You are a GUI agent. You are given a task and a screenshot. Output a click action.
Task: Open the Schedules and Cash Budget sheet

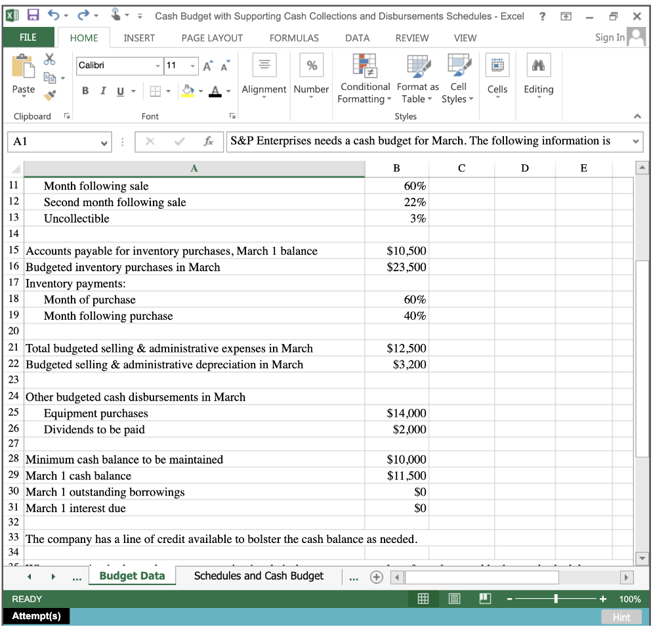(259, 576)
